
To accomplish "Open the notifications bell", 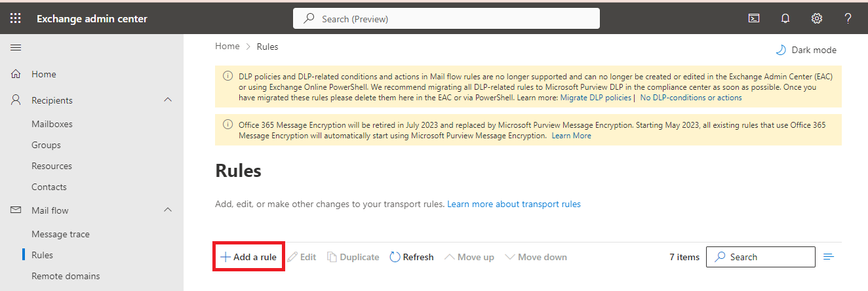I will point(785,18).
